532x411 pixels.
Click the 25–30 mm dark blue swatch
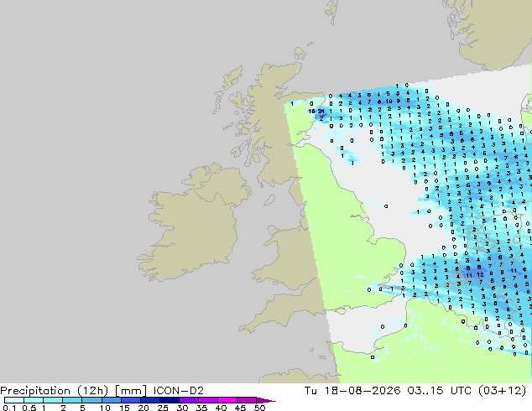[x=170, y=400]
